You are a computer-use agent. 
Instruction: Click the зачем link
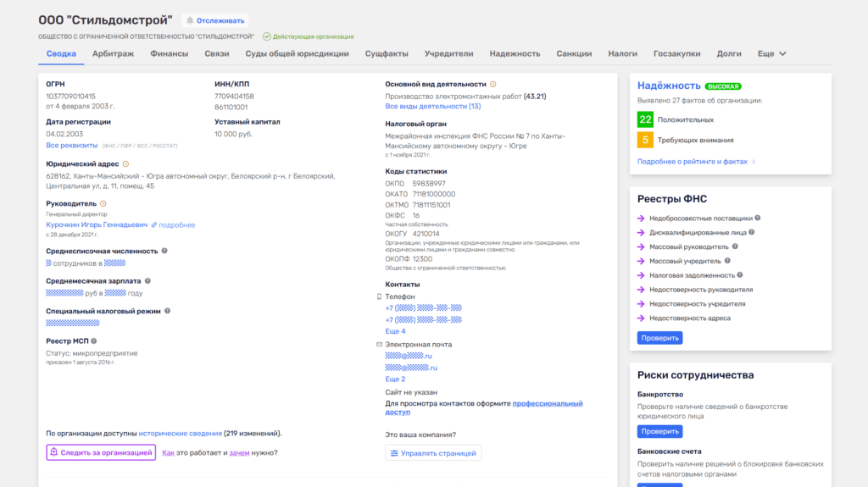239,452
